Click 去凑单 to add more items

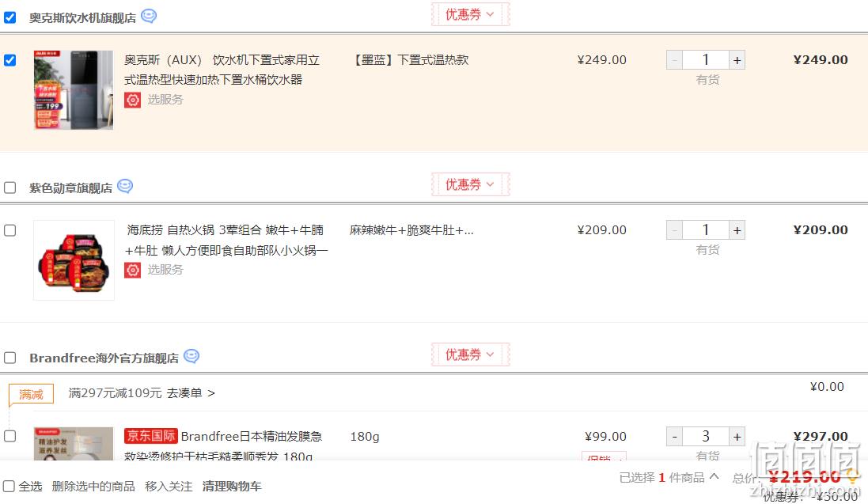[x=191, y=393]
